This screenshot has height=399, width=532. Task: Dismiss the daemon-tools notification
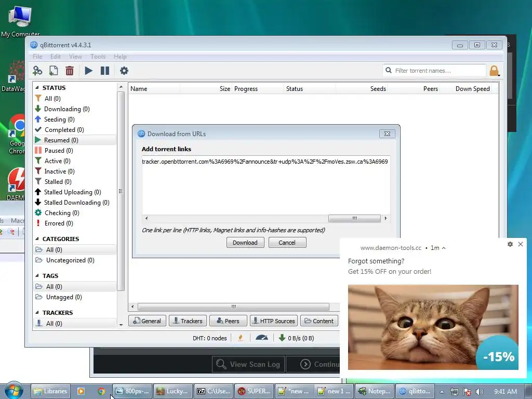pos(521,244)
